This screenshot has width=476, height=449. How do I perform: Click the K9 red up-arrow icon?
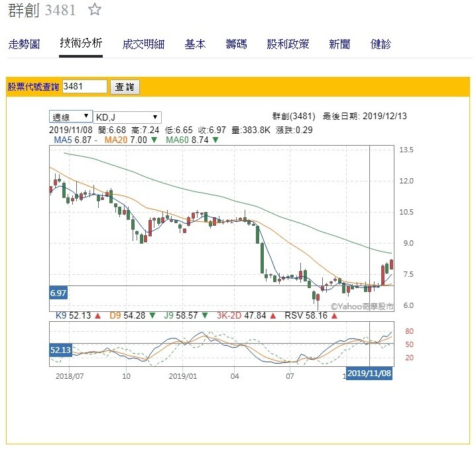coord(97,317)
